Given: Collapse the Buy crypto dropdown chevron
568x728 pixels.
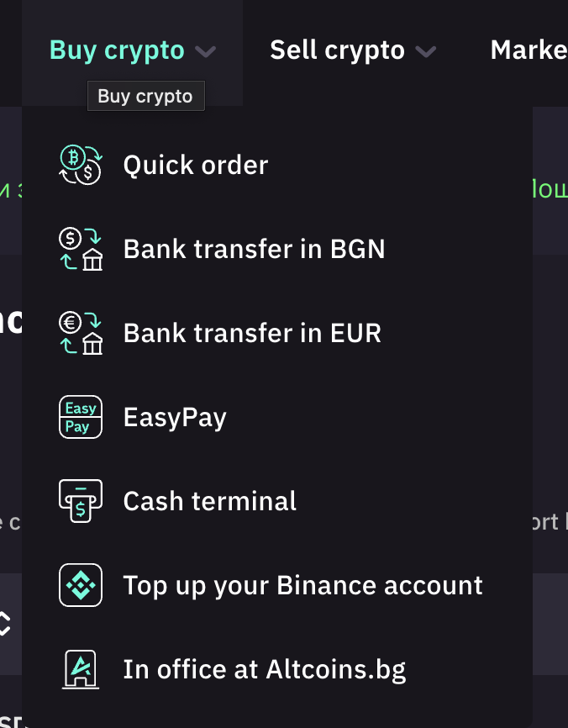Looking at the screenshot, I should point(206,52).
